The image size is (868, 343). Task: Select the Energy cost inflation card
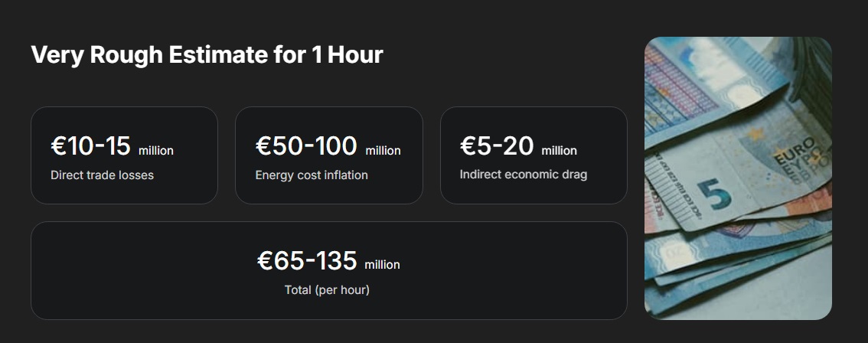(x=329, y=155)
